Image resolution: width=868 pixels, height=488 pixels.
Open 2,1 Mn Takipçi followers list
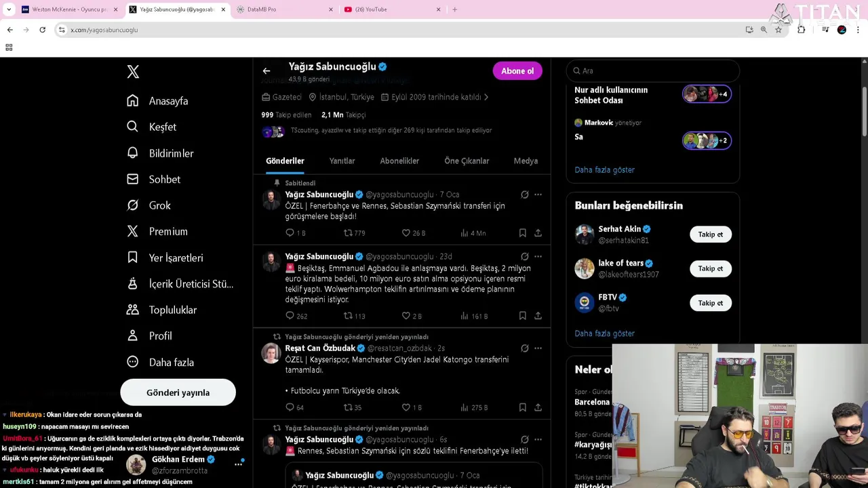point(343,115)
